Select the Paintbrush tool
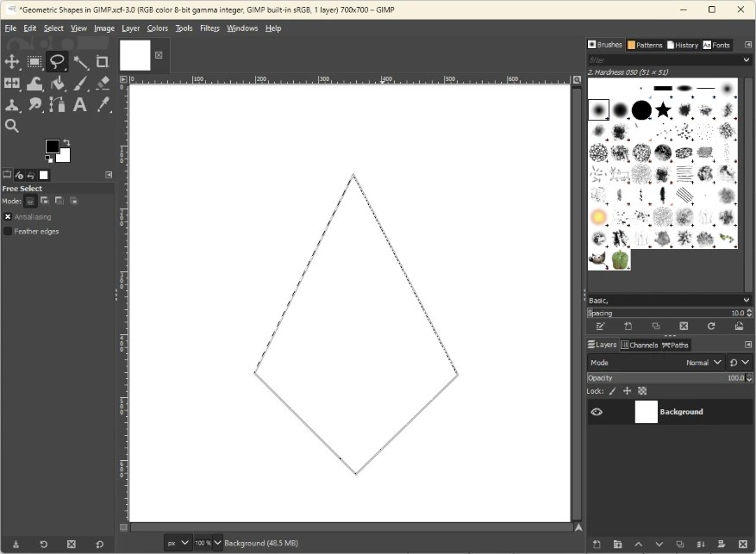The width and height of the screenshot is (756, 554). 80,83
